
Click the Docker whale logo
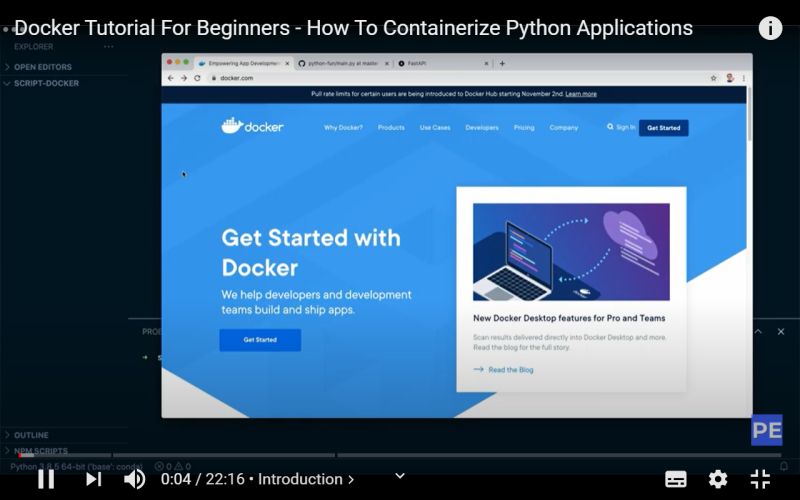[x=252, y=126]
